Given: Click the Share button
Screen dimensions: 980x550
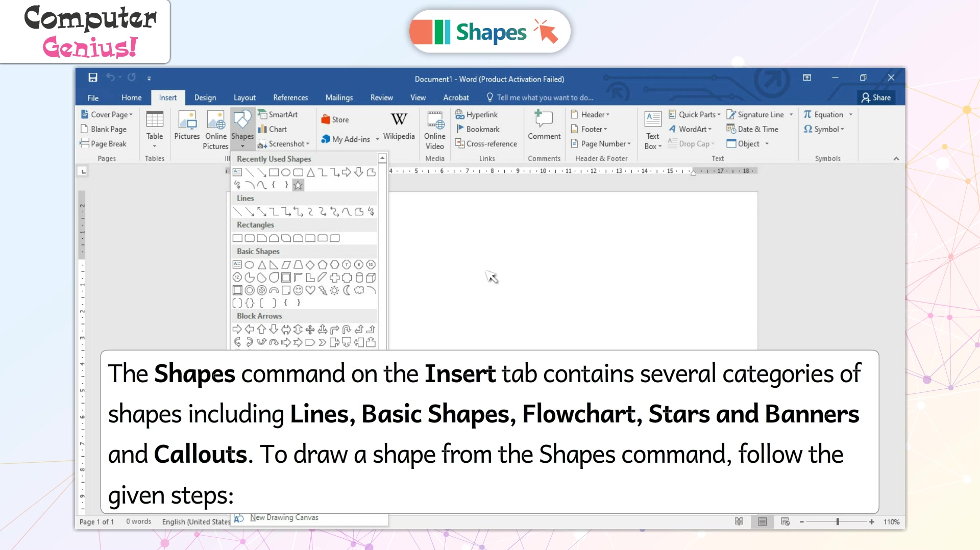Looking at the screenshot, I should [x=876, y=97].
